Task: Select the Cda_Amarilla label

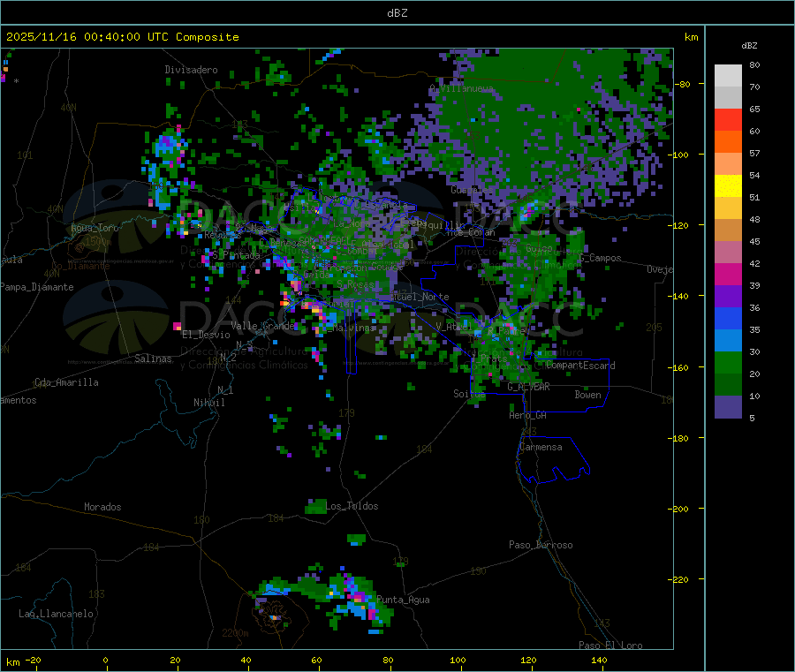Action: tap(66, 382)
